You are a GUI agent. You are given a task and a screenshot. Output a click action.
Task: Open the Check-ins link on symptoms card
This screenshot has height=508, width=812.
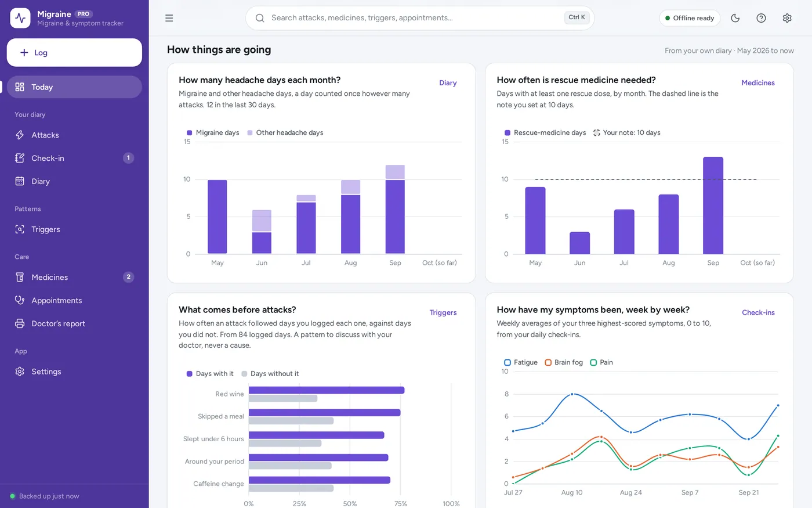[758, 313]
